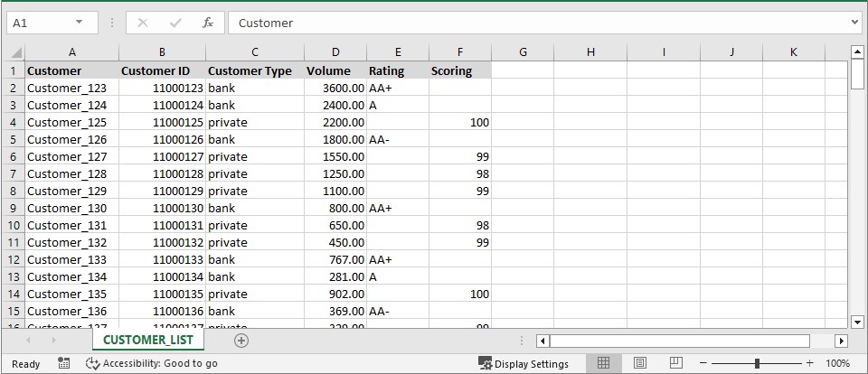
Task: Switch to Page Layout view icon
Action: (640, 363)
